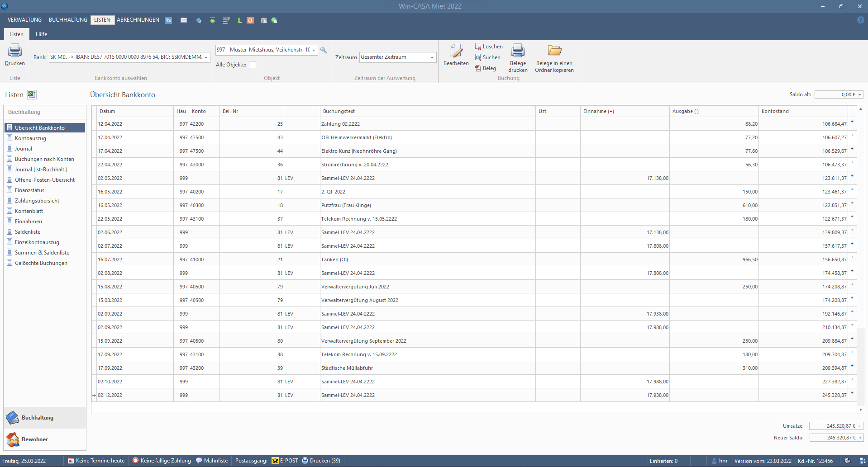
Task: Click the user hm icon in the status bar
Action: point(714,461)
